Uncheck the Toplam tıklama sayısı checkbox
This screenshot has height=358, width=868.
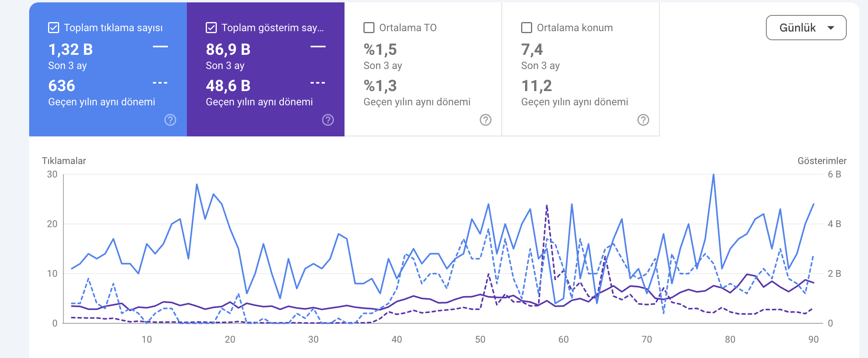coord(53,28)
